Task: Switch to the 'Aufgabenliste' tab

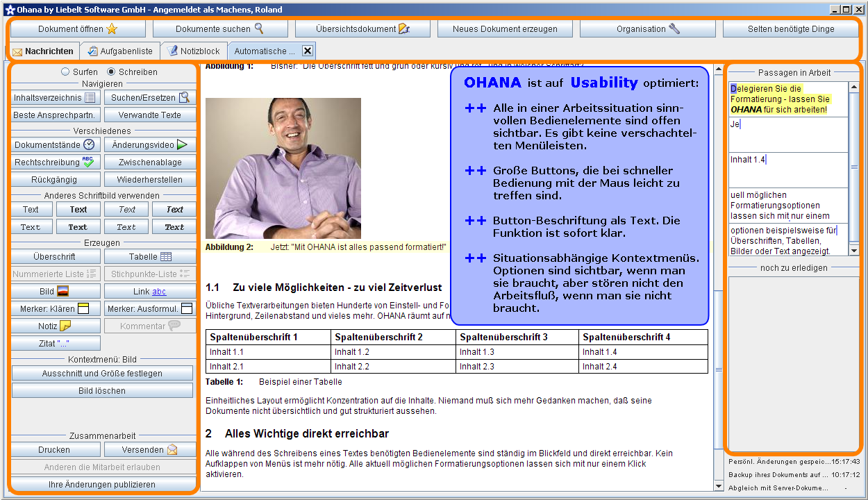Action: coord(119,51)
